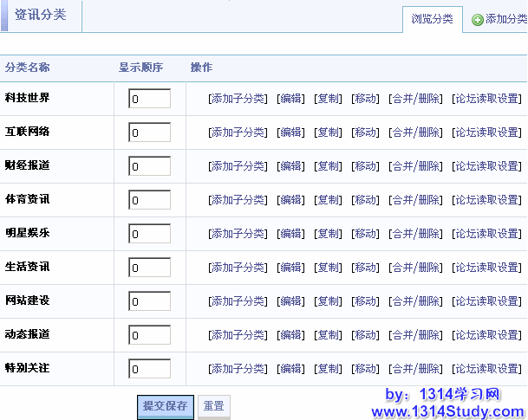Click 提交保存 button
This screenshot has width=528, height=420.
[x=165, y=405]
